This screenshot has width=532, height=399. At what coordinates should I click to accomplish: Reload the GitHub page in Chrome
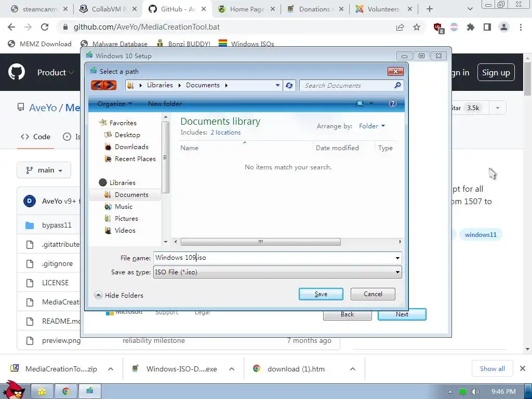45,27
